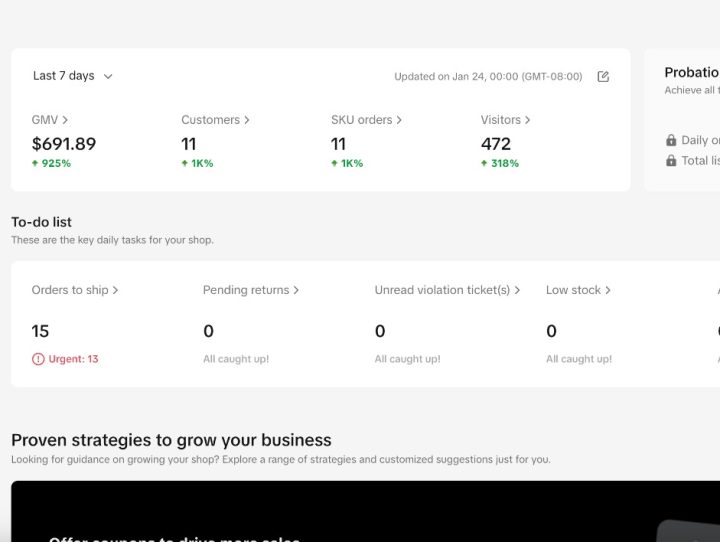Open the SKU orders metric
The width and height of the screenshot is (720, 542).
coord(366,120)
